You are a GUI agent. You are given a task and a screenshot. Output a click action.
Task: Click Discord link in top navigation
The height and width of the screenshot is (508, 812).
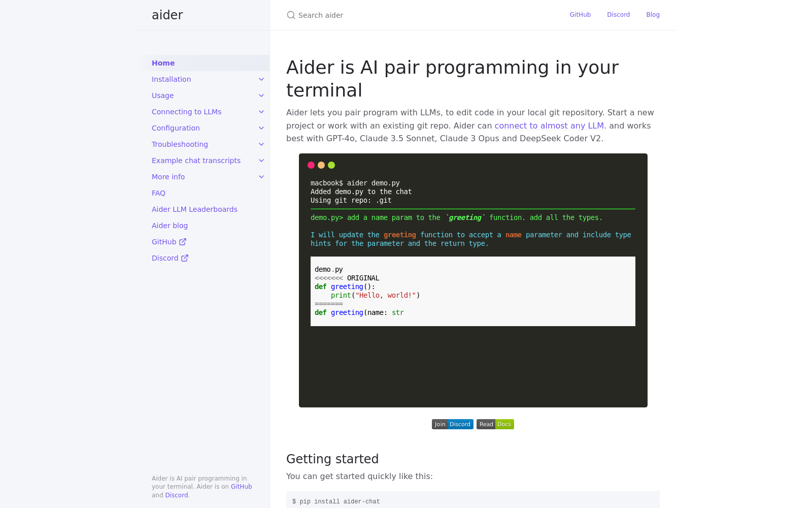618,15
